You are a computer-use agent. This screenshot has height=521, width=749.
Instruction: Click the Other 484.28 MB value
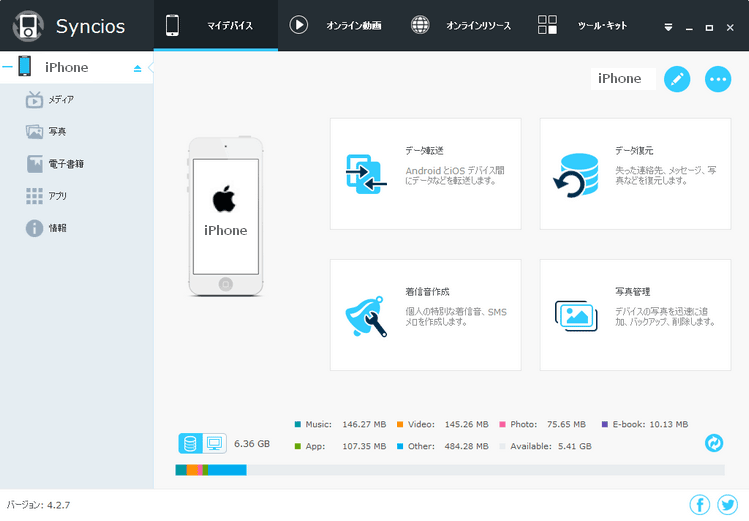click(466, 446)
